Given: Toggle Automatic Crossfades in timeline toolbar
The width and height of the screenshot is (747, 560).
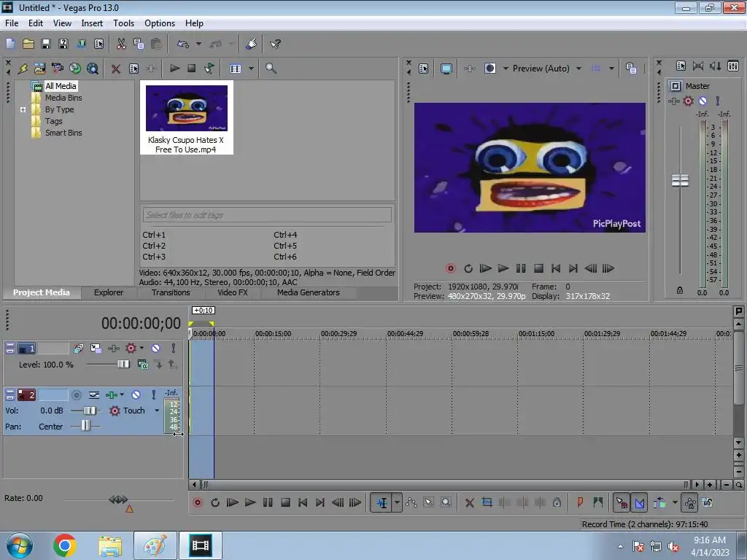Looking at the screenshot, I should pos(639,502).
